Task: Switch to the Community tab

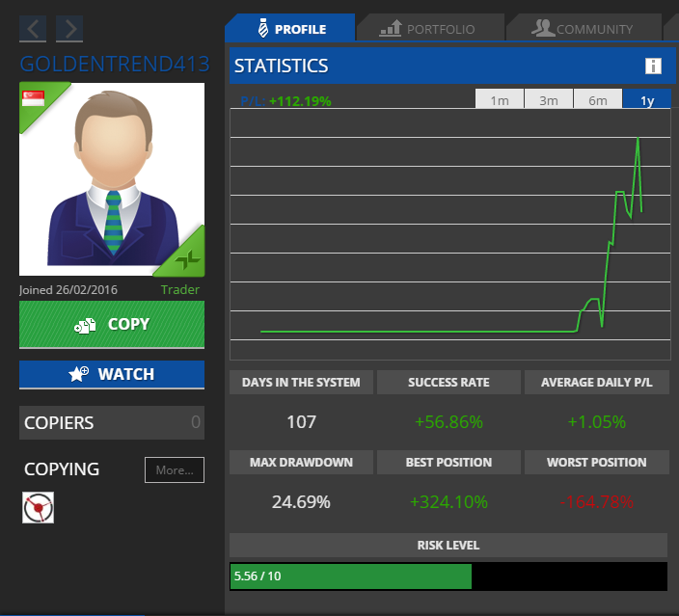Action: [583, 29]
